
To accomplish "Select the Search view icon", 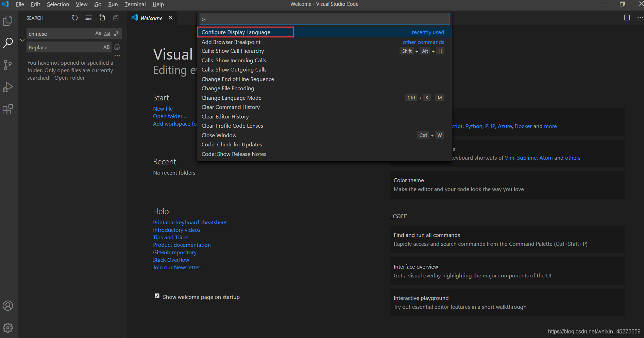I will pyautogui.click(x=8, y=43).
